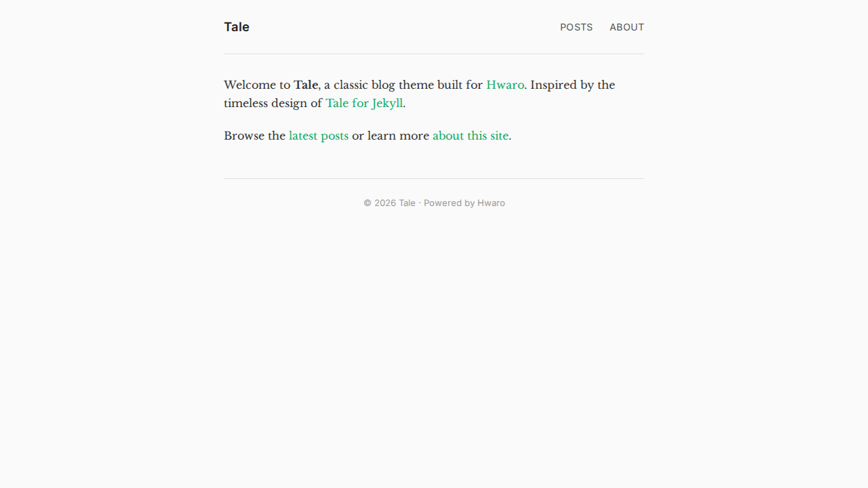Navigate to ABOUT in the navigation bar
The width and height of the screenshot is (868, 488).
[x=626, y=27]
